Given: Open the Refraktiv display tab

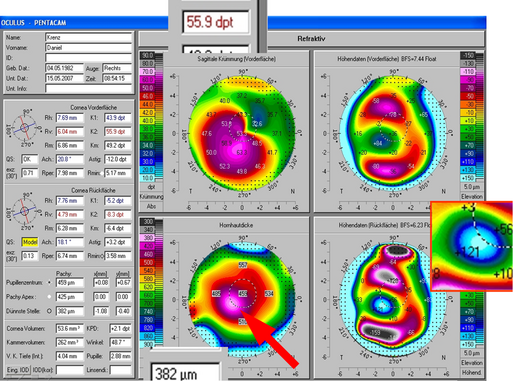Looking at the screenshot, I should click(x=311, y=39).
